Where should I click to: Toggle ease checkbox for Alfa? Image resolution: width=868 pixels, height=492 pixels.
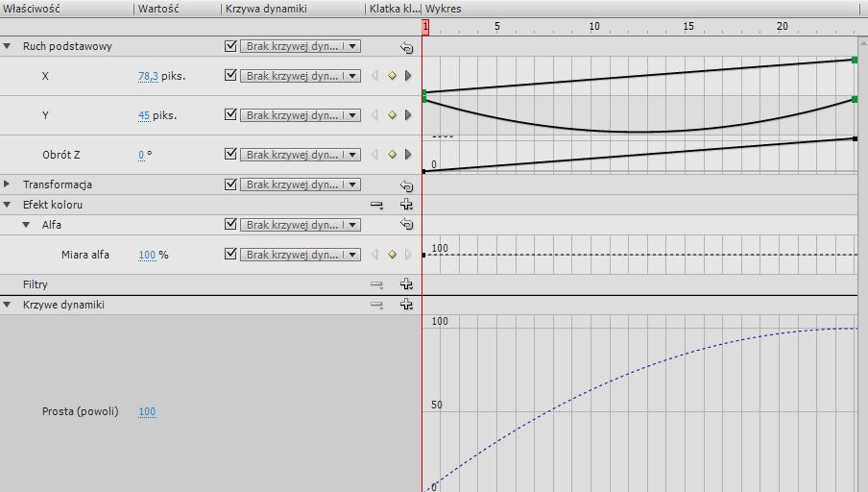(x=230, y=224)
